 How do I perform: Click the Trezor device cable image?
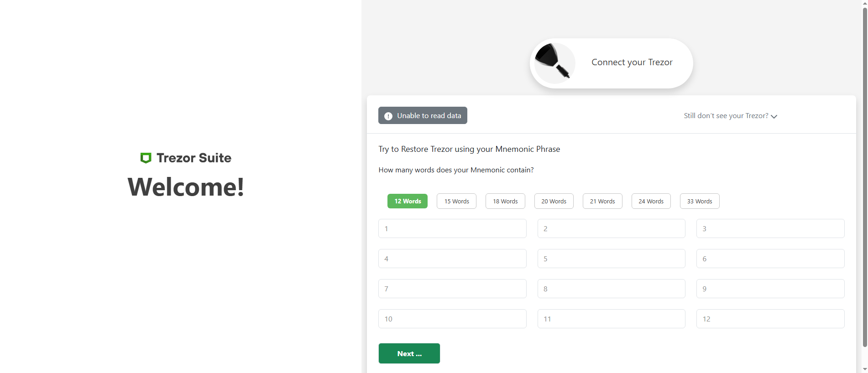[x=554, y=63]
